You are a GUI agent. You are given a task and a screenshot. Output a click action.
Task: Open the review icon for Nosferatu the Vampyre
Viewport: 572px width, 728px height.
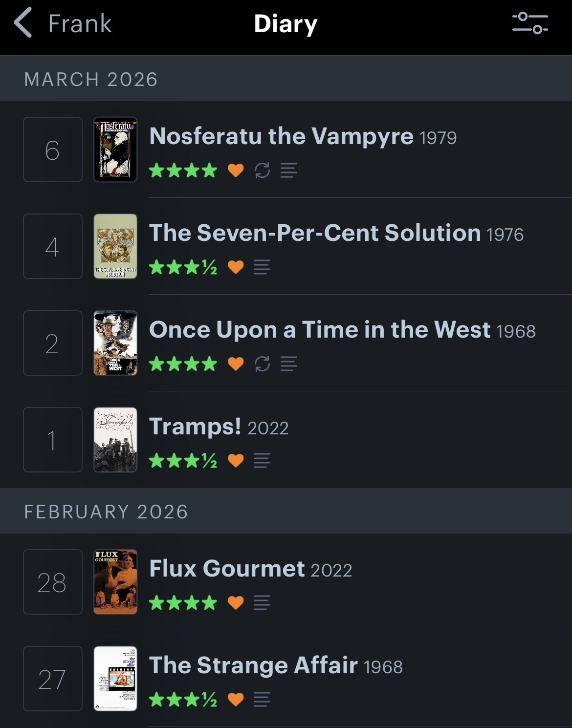[x=288, y=171]
